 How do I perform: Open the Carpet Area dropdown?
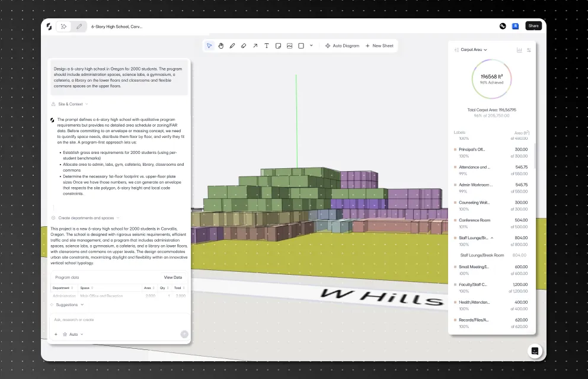tap(474, 49)
